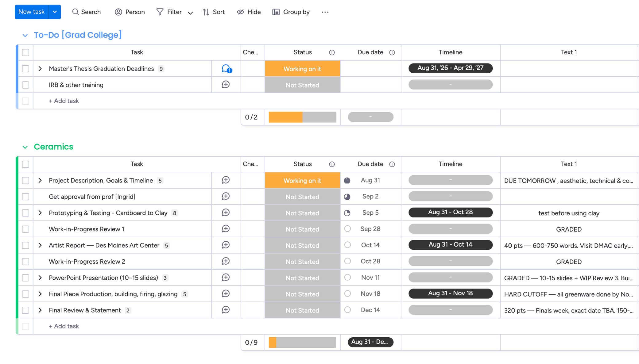Screen dimensions: 639x364
Task: Add update to Final Review & Statement
Action: (226, 310)
